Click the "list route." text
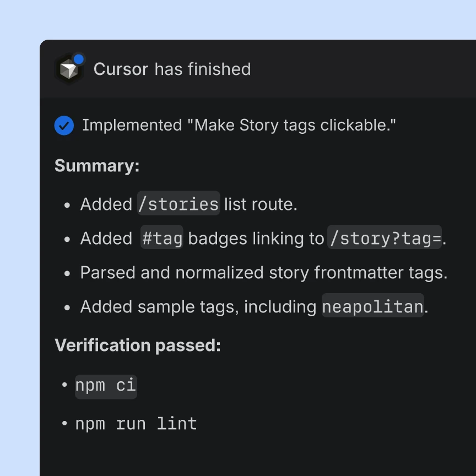476x476 pixels. [261, 204]
